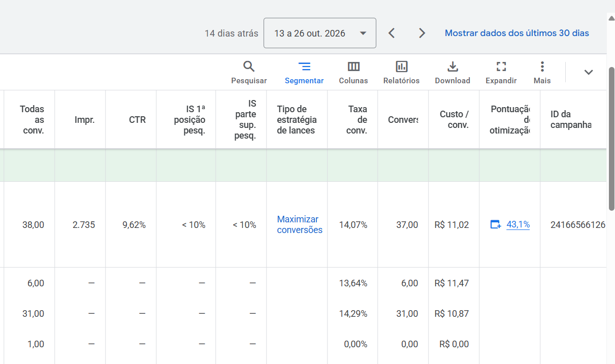Go to previous date period arrow
Viewport: 615px width, 364px height.
pyautogui.click(x=392, y=33)
